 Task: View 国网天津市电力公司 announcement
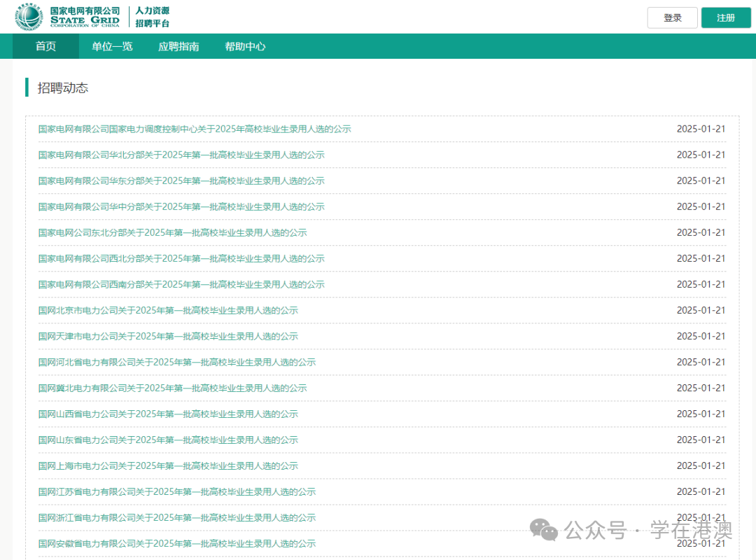pos(168,336)
